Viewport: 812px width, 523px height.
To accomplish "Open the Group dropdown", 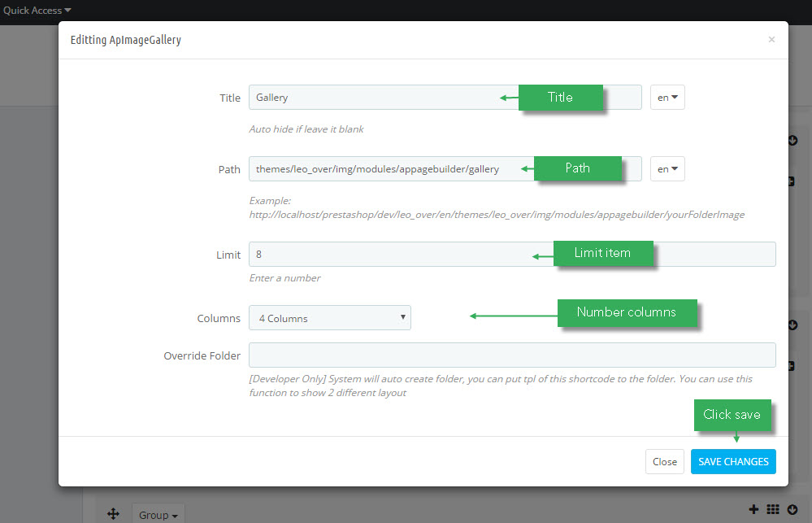I will click(x=158, y=515).
